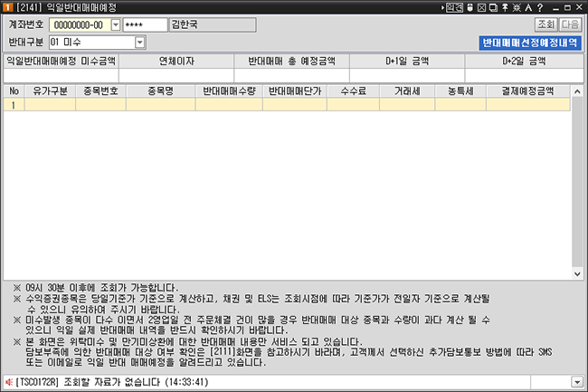Click the 결제예정금액 column header

tap(528, 91)
